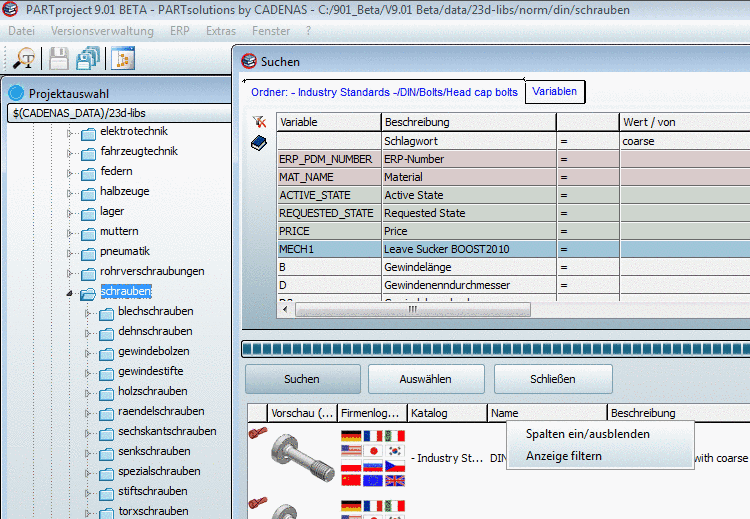Expand the elektrotechnik folder
Image resolution: width=750 pixels, height=519 pixels.
[70, 133]
